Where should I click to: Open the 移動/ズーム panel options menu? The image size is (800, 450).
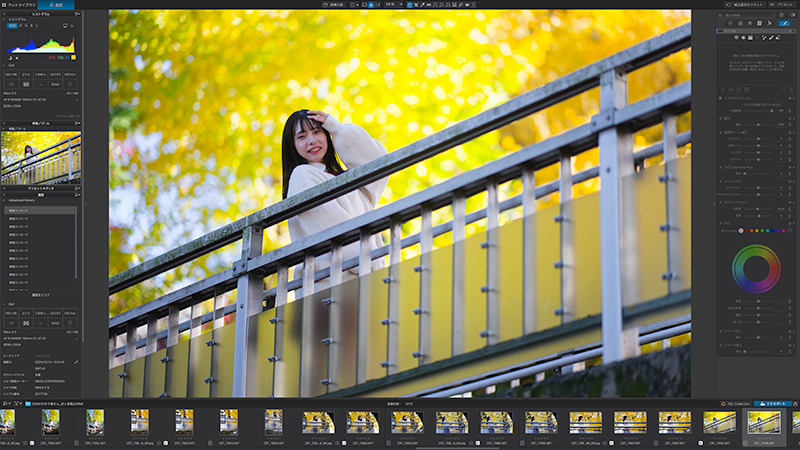78,123
